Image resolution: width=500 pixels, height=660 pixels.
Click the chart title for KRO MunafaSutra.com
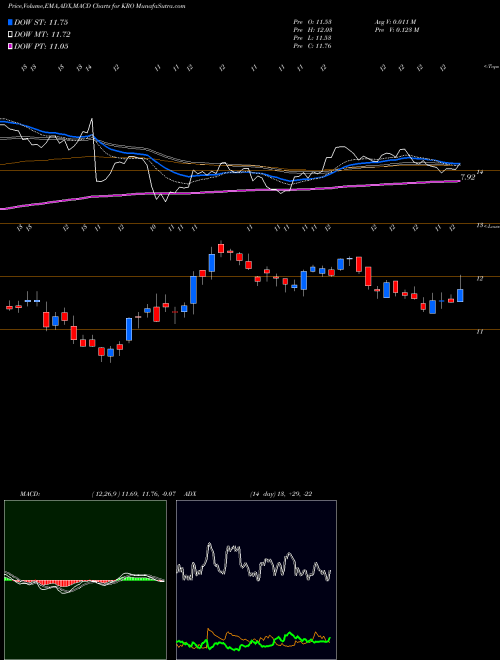(96, 6)
